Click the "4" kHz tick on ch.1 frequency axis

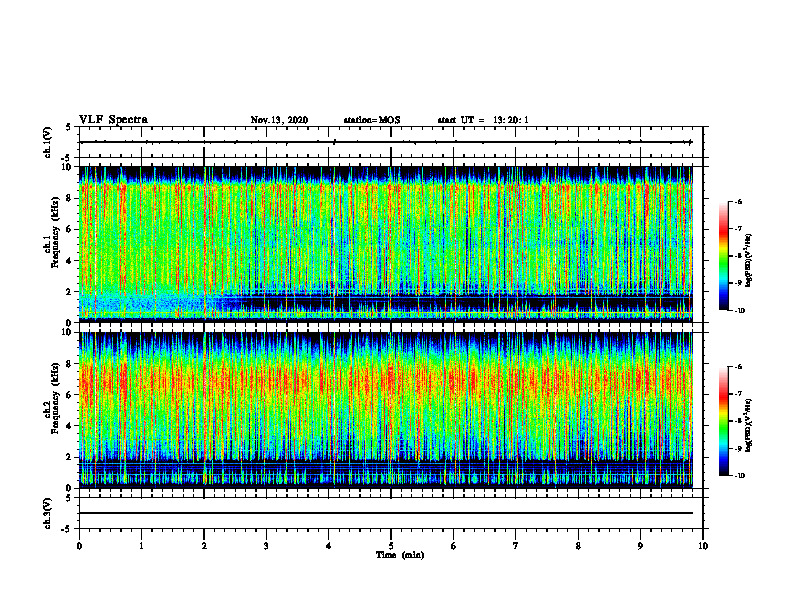[x=70, y=261]
